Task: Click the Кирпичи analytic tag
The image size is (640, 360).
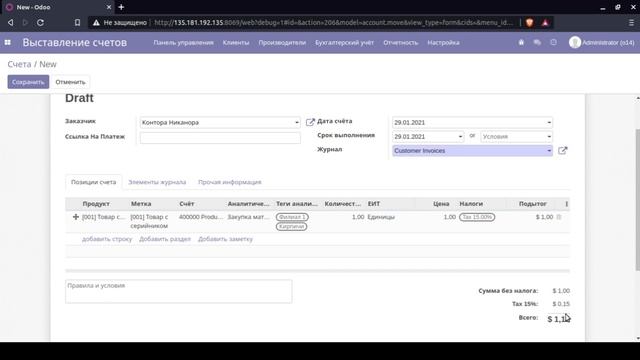Action: point(291,227)
